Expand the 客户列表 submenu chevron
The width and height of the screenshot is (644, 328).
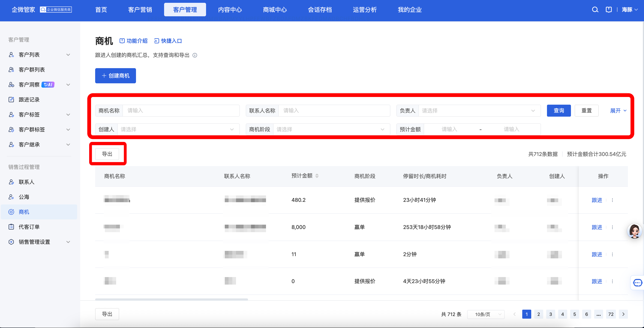pos(68,55)
